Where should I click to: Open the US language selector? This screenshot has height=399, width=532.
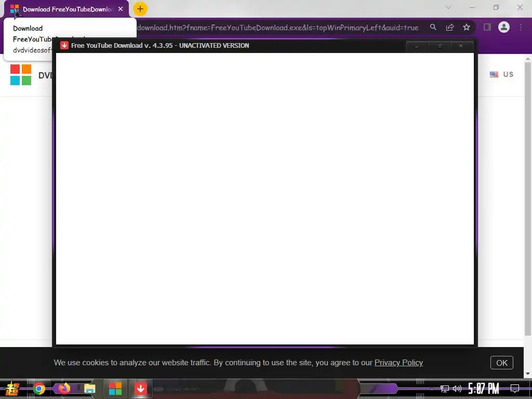(x=501, y=74)
